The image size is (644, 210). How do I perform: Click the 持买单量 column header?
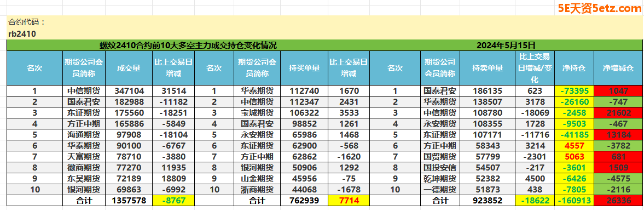(x=304, y=69)
